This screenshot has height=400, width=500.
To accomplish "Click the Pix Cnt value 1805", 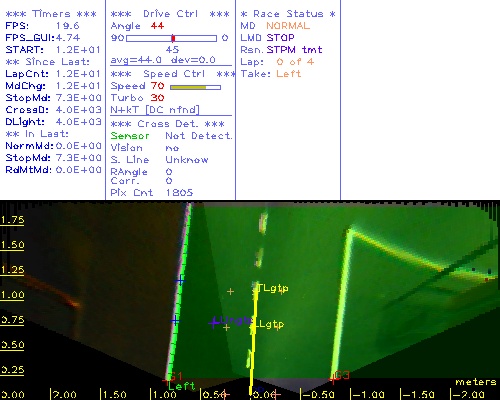I will point(179,192).
